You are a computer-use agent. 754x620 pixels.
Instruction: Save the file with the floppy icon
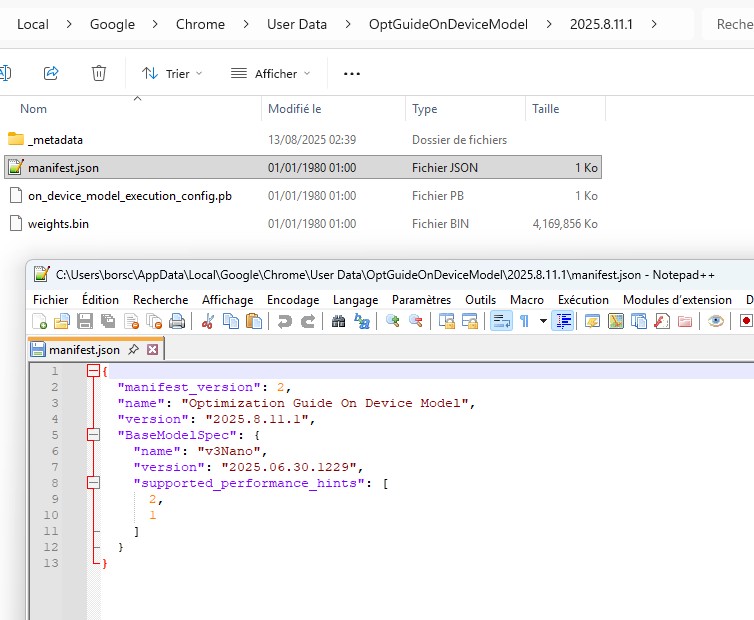click(85, 321)
